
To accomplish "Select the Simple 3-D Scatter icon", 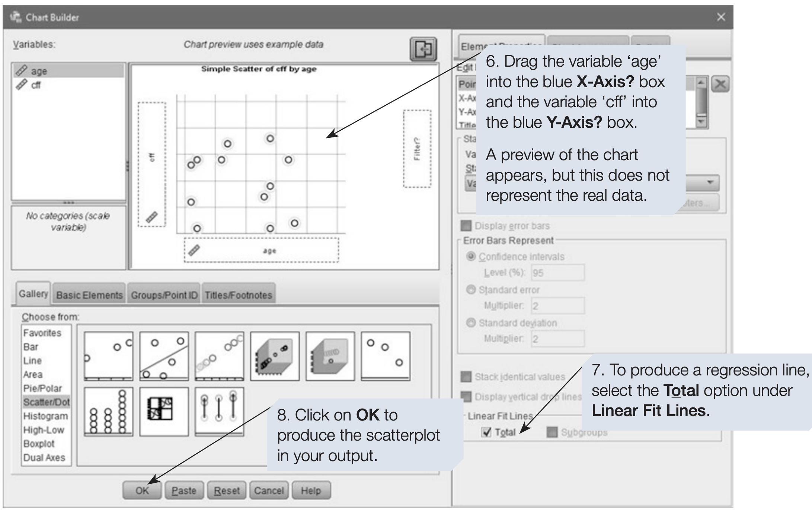I will [275, 356].
